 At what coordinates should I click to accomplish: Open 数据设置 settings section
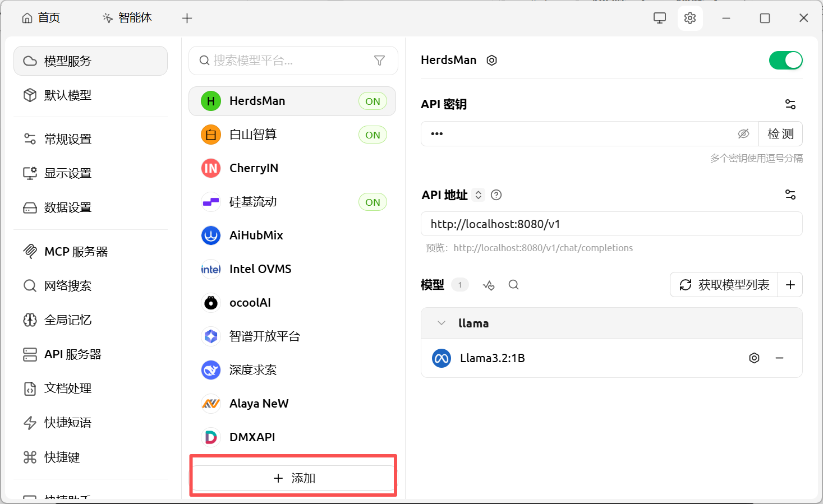pyautogui.click(x=91, y=207)
